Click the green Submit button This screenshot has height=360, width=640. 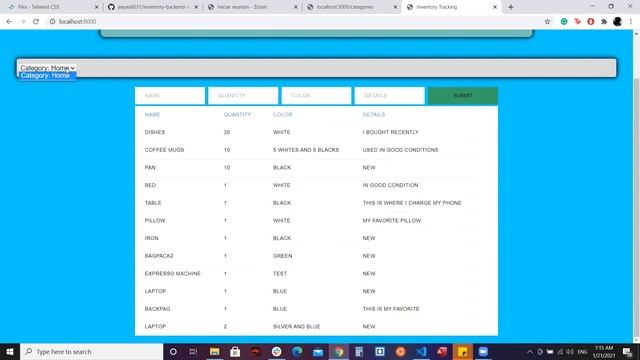pos(463,96)
